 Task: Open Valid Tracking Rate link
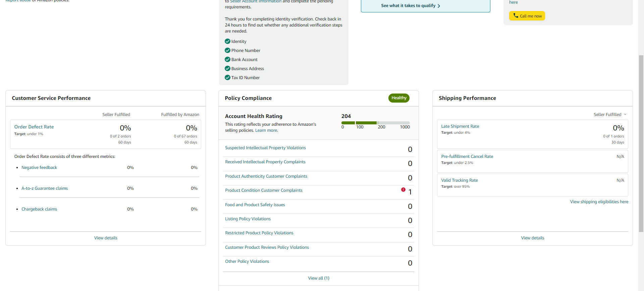(x=459, y=180)
